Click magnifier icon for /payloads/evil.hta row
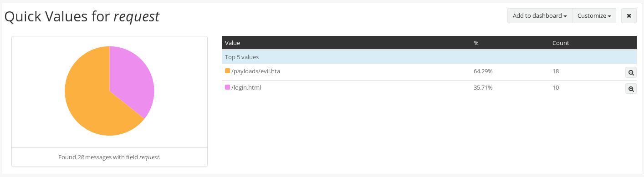 pos(631,72)
